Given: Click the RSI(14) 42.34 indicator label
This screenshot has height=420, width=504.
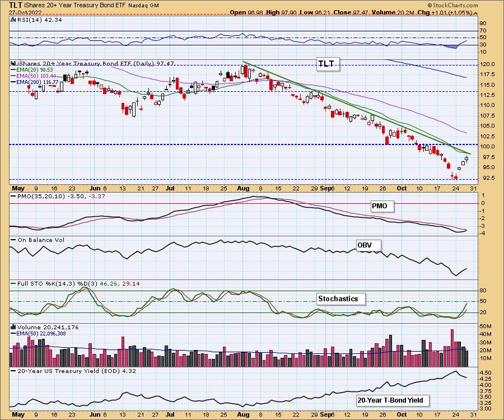Looking at the screenshot, I should (x=39, y=20).
